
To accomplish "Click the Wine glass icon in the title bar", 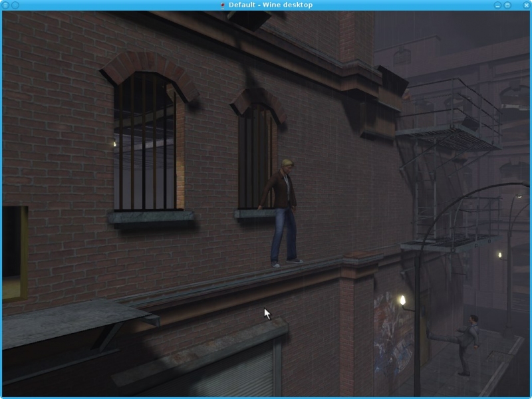I will [x=222, y=5].
